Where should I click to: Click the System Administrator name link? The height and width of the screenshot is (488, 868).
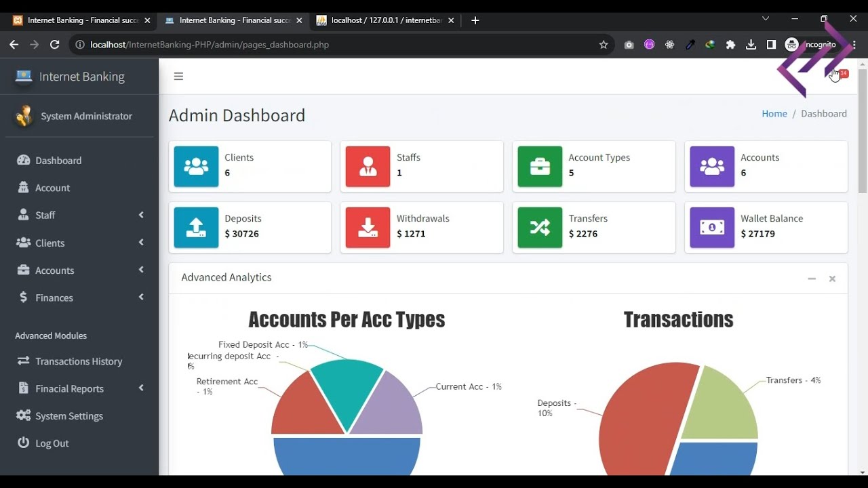[86, 116]
